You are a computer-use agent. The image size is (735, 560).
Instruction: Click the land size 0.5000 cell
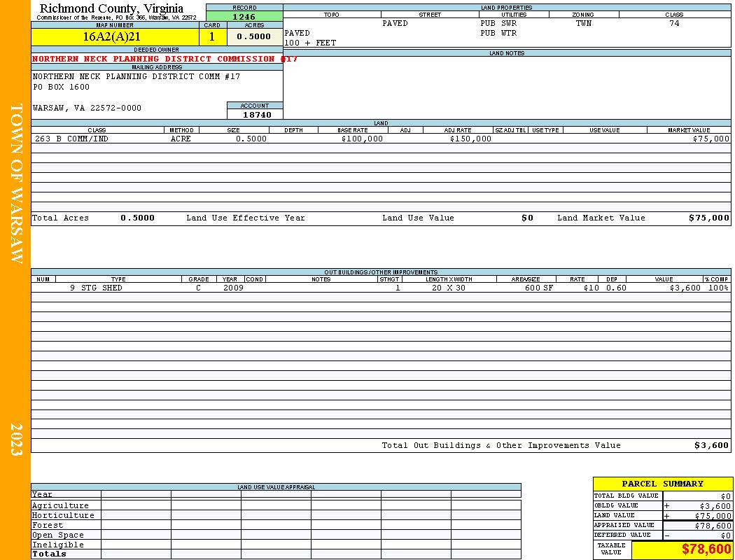251,139
